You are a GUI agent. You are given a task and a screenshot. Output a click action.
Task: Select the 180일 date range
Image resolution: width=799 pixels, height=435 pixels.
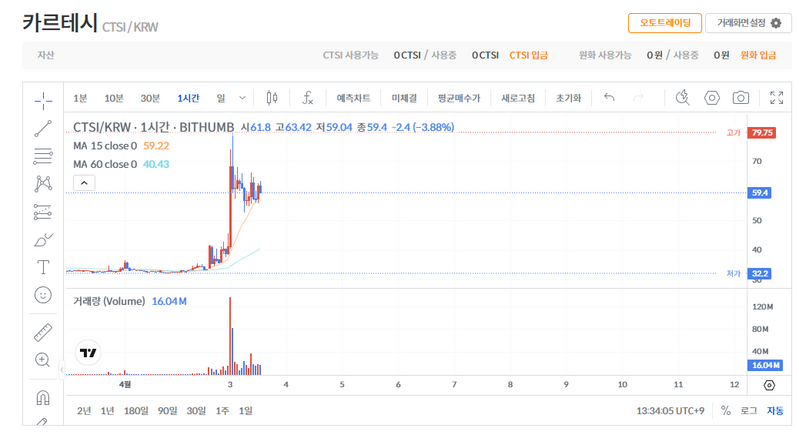point(135,410)
